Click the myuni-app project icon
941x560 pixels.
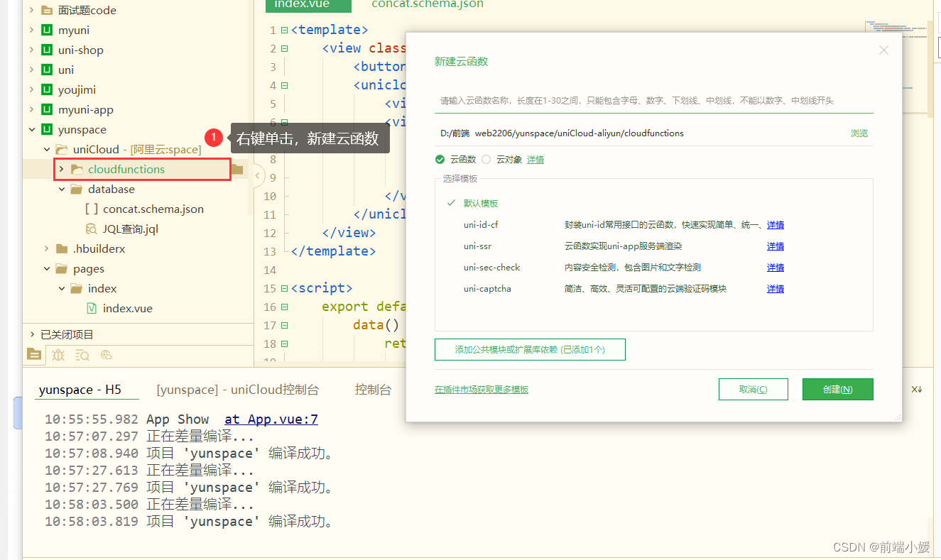click(x=47, y=109)
